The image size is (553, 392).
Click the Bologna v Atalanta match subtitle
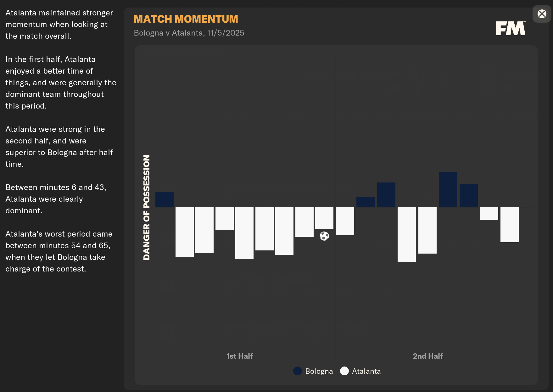tap(189, 33)
